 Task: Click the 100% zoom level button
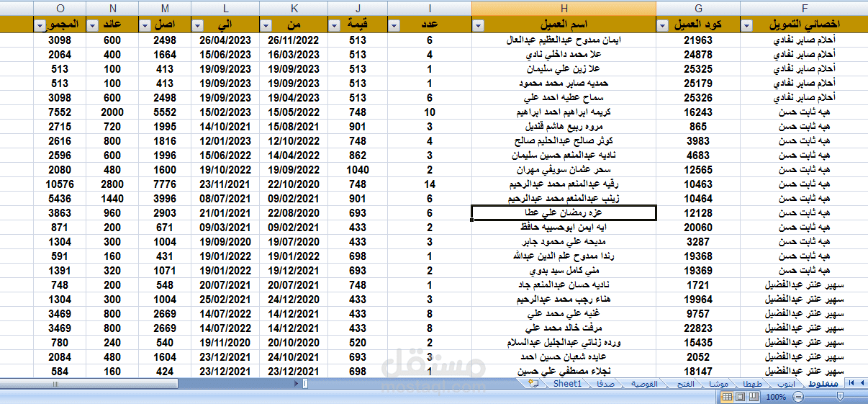click(776, 397)
